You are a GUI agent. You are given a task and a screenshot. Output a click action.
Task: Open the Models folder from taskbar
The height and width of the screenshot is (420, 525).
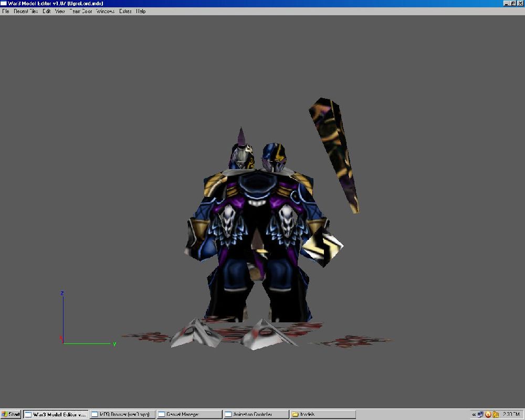pyautogui.click(x=323, y=414)
